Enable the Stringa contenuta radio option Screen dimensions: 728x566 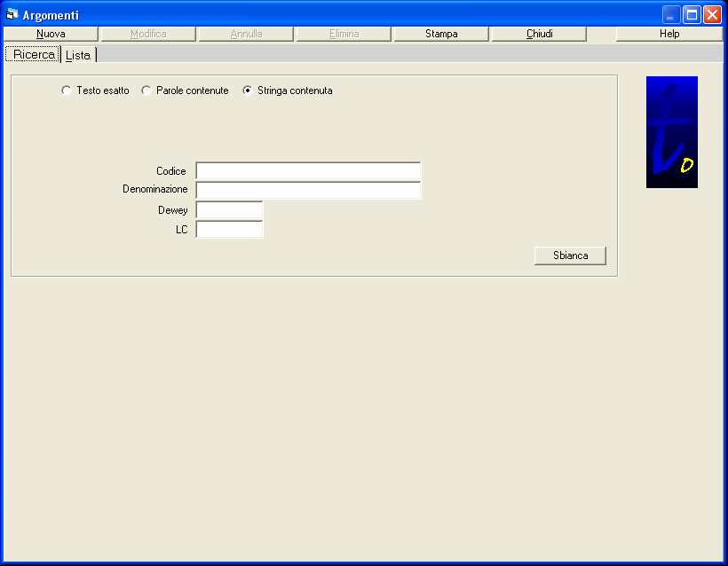coord(248,90)
